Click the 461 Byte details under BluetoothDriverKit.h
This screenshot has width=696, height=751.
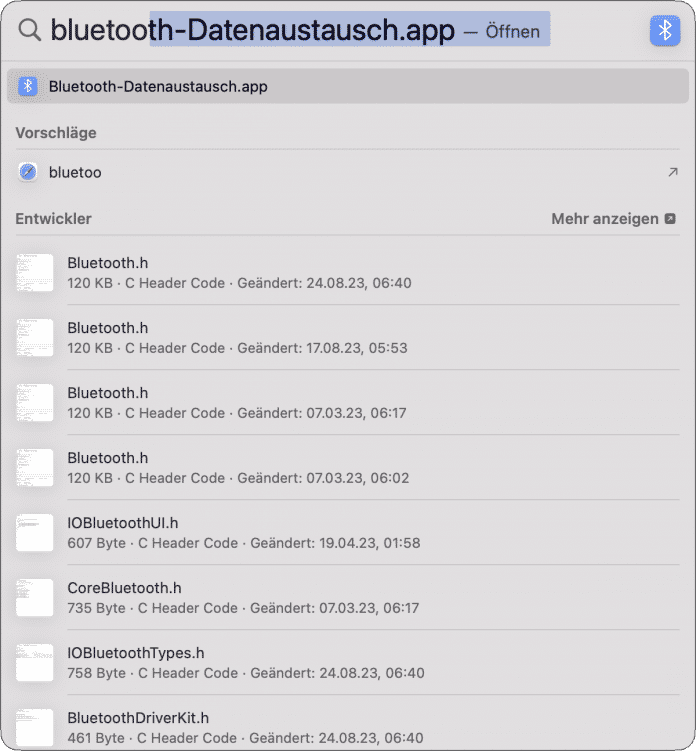point(245,738)
